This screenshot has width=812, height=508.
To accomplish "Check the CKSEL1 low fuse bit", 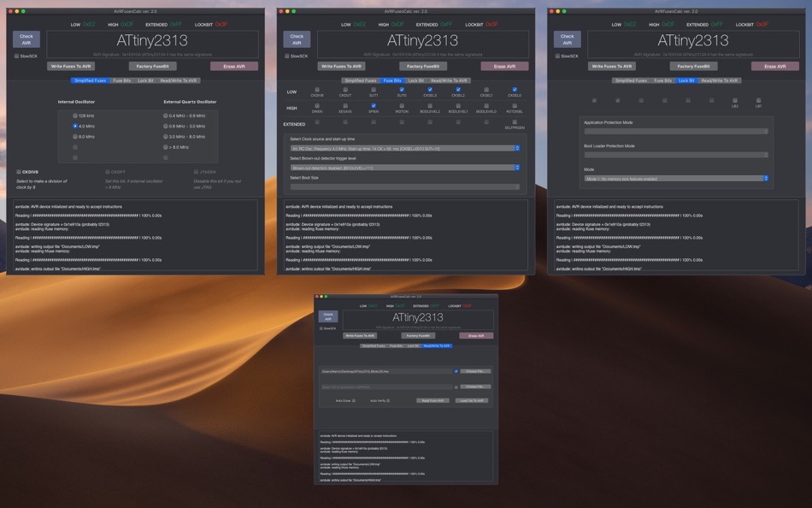I will pos(486,90).
